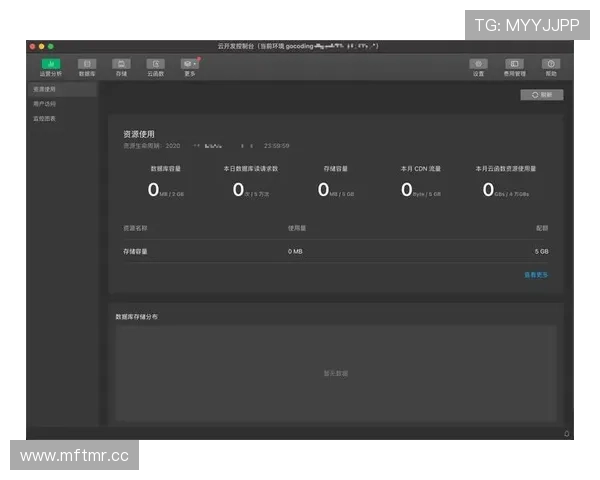Click the notification bell in status bar
This screenshot has width=600, height=480.
[x=567, y=433]
